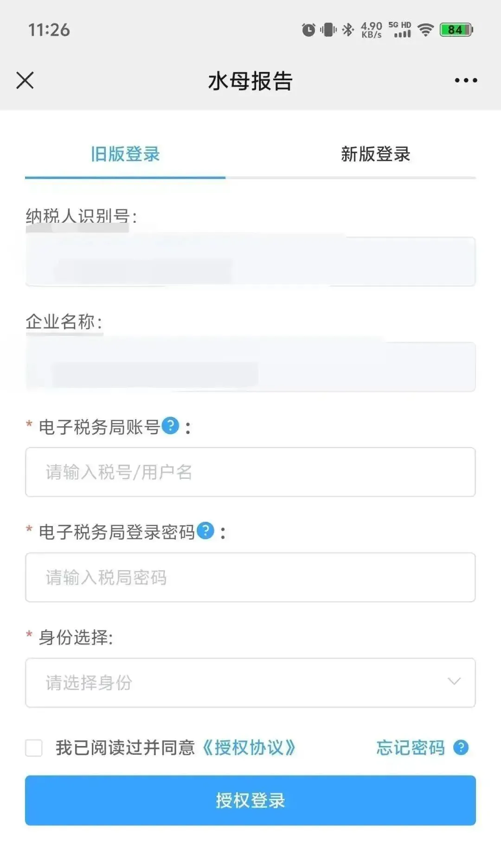Open the 《授权协议》 link
501x868 pixels.
249,748
